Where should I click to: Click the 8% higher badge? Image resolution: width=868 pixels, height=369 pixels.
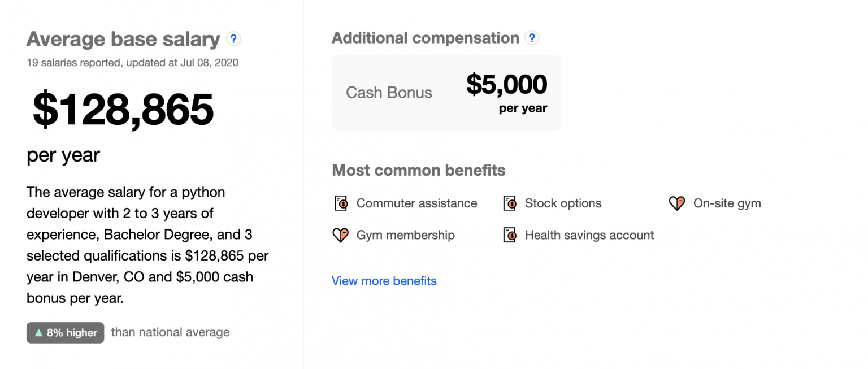65,333
